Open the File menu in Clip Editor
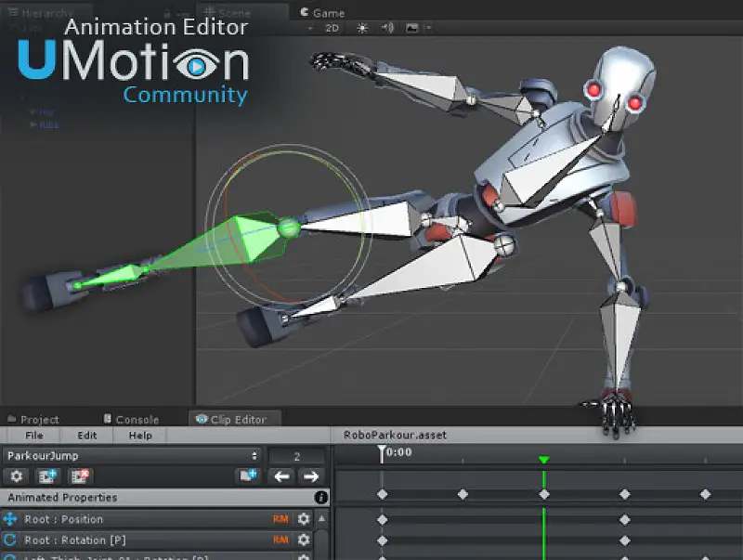743x560 pixels. [x=34, y=436]
